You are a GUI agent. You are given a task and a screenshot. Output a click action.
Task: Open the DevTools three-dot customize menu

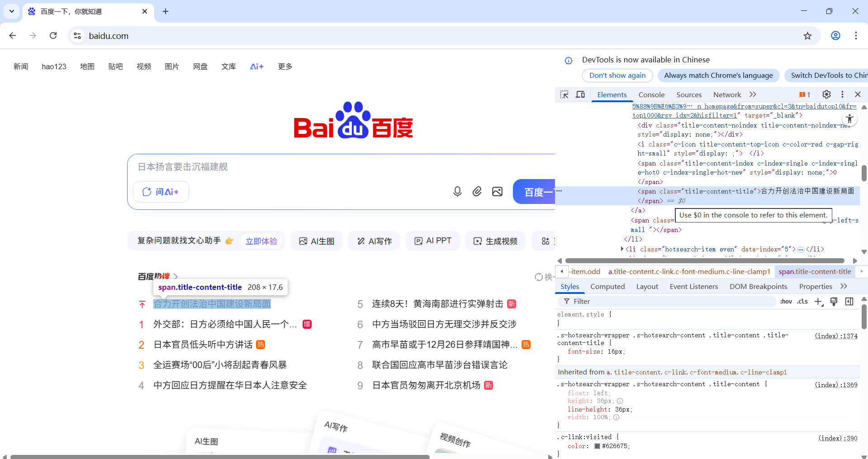(842, 95)
